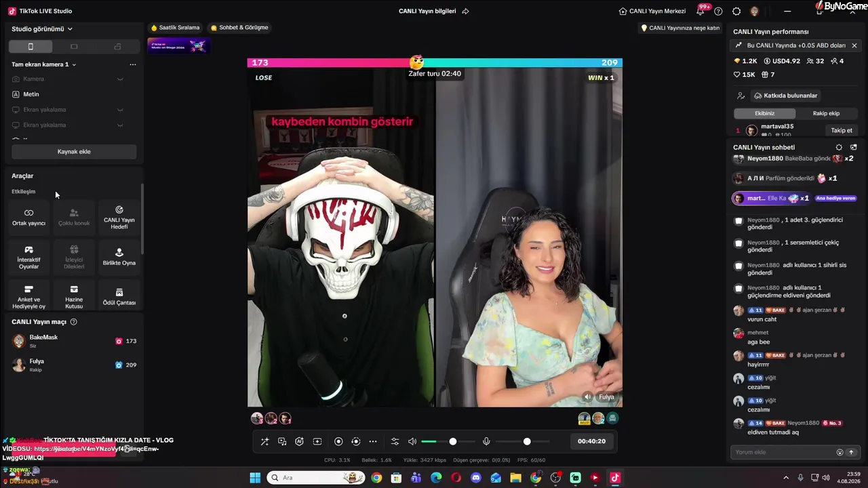Viewport: 868px width, 488px height.
Task: Open the media and music icon
Action: pos(282,441)
